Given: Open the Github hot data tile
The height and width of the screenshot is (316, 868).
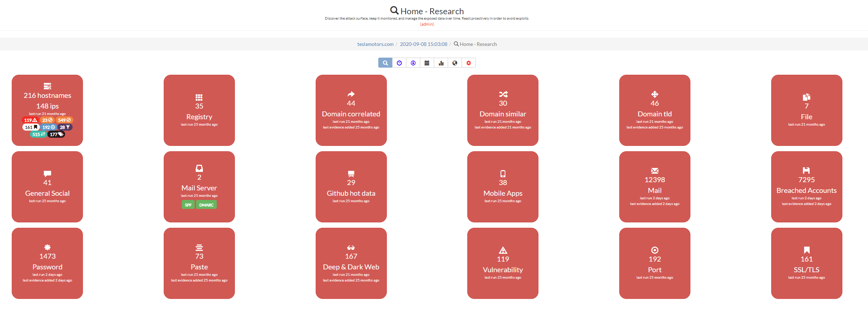Looking at the screenshot, I should 351,187.
